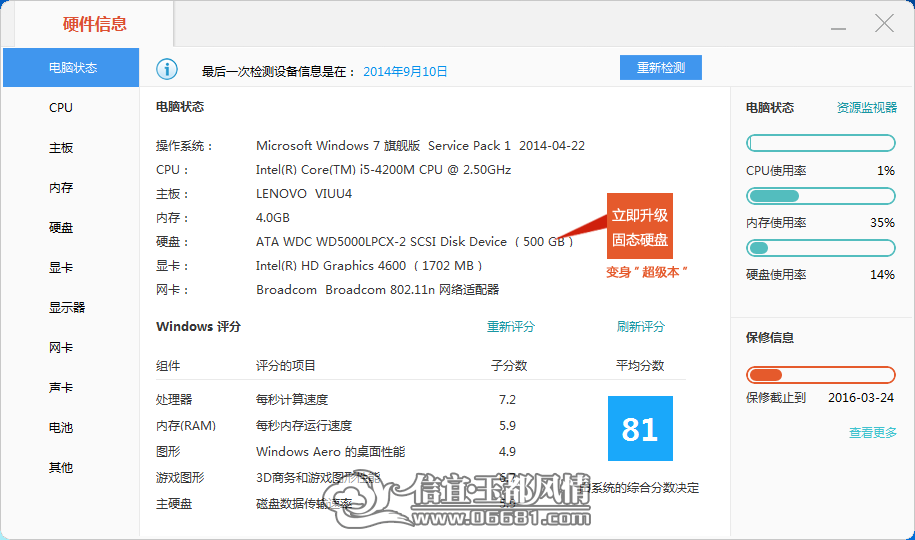Click the 硬件信息 title tab

(95, 24)
